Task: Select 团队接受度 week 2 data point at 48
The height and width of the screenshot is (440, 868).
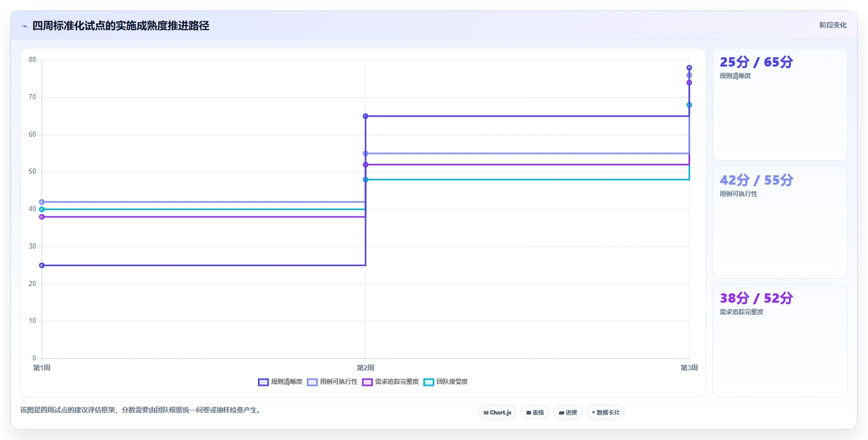Action: click(366, 179)
